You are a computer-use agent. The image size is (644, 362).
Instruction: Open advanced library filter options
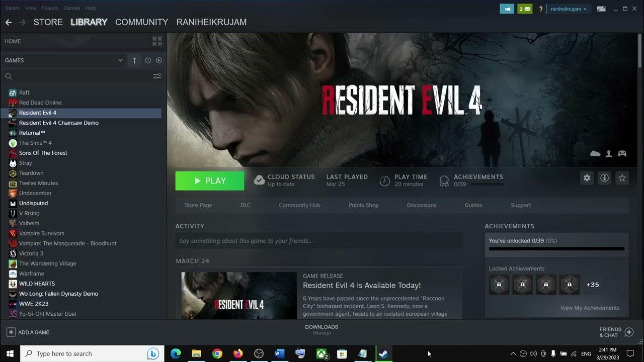pos(157,76)
